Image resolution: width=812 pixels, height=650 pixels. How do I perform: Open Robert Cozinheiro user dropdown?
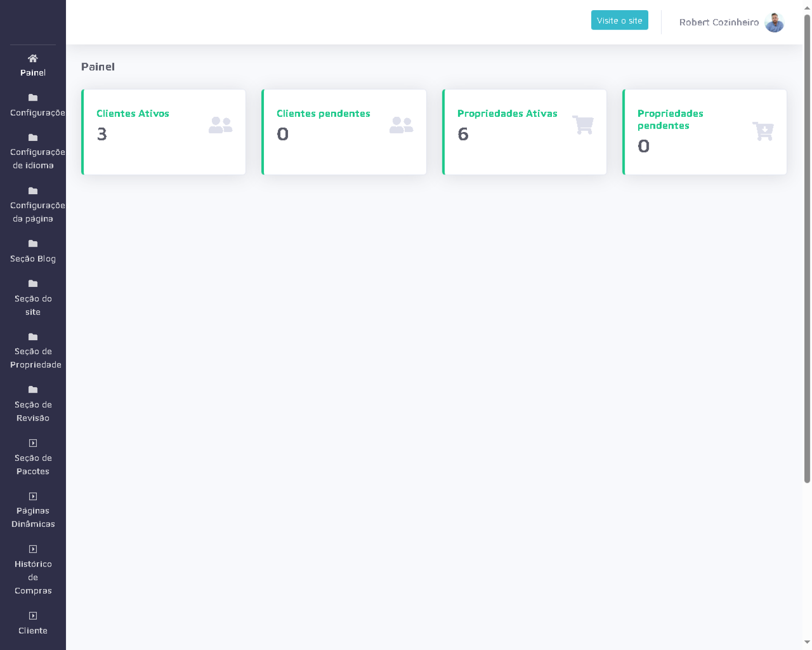tap(719, 22)
